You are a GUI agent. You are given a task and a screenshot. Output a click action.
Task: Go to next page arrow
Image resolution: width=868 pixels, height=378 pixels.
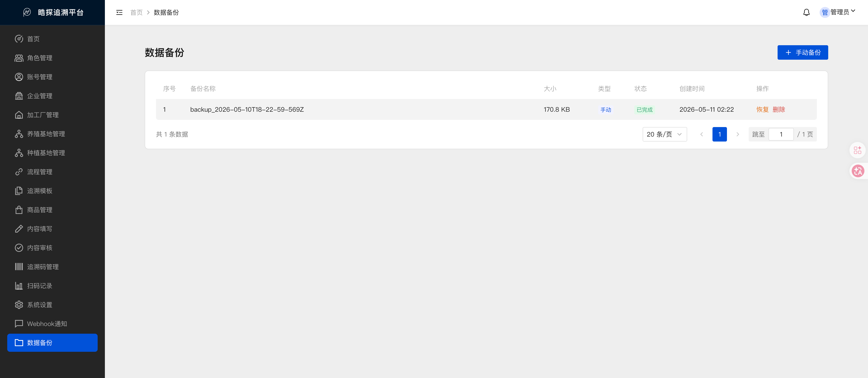[738, 135]
